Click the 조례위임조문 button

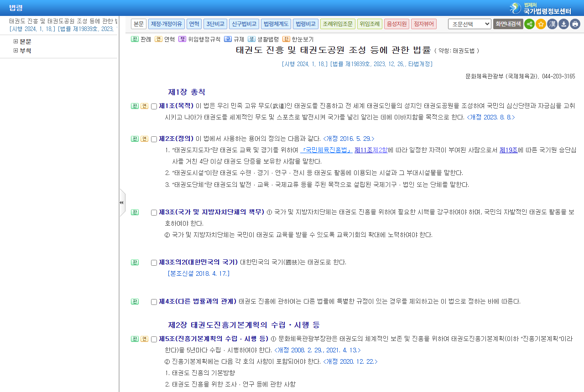pos(338,24)
